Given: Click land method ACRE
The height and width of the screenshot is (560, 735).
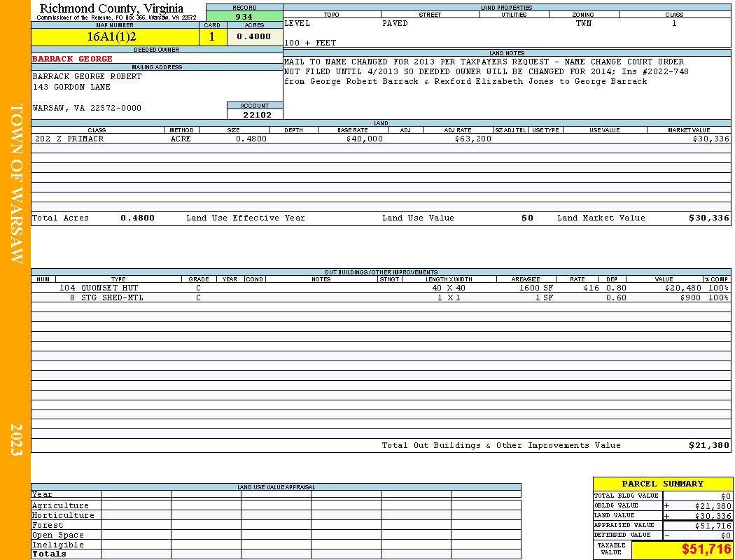Looking at the screenshot, I should click(181, 139).
